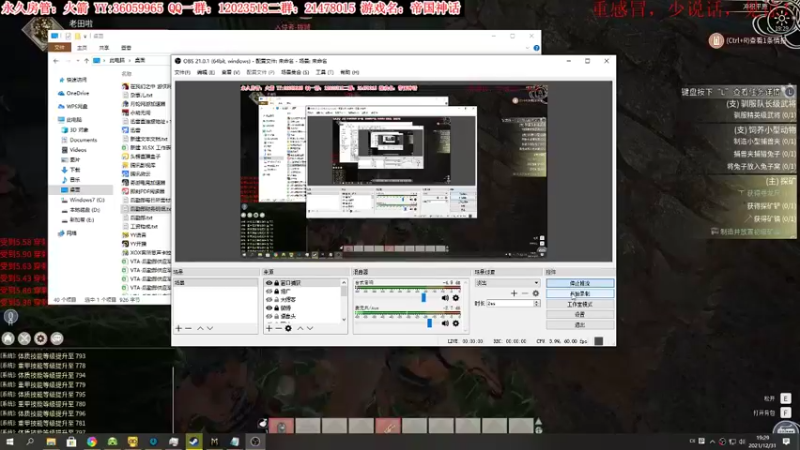Add a transition with the plus icon
This screenshot has width=800, height=450.
click(514, 293)
